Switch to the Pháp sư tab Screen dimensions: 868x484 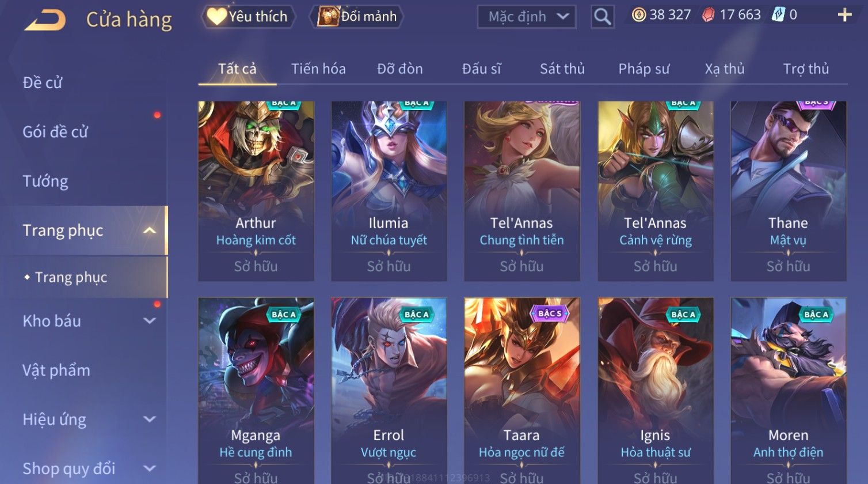(x=644, y=69)
